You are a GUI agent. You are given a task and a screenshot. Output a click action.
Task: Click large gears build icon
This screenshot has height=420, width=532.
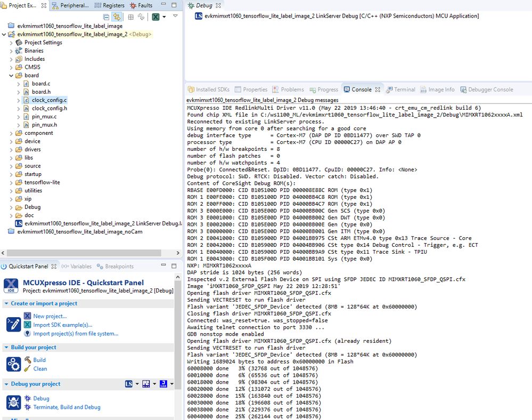pos(13,365)
